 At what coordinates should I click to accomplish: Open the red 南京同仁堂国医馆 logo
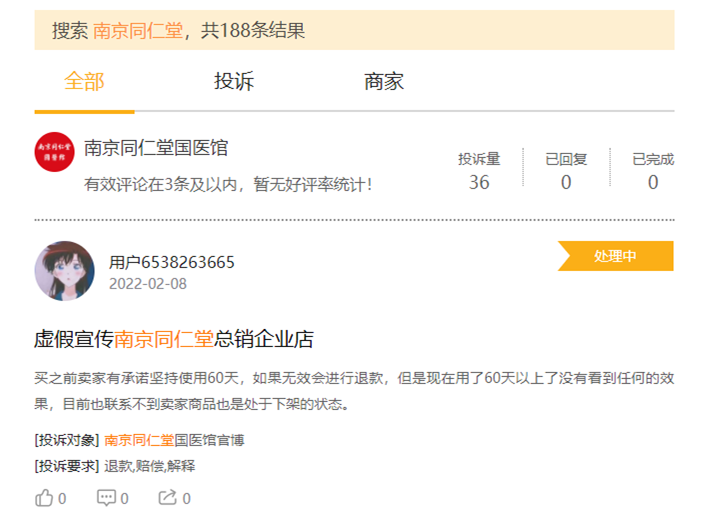[x=55, y=152]
